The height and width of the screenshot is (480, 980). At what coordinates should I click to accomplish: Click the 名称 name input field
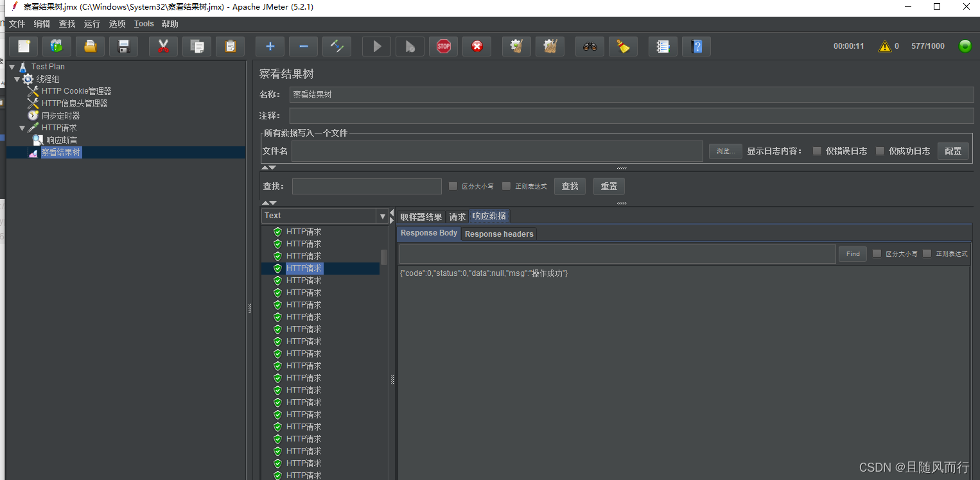click(631, 94)
